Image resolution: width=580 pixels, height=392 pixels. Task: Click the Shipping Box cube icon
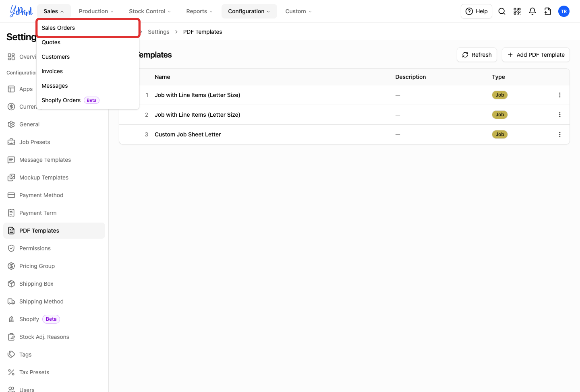[x=11, y=284]
